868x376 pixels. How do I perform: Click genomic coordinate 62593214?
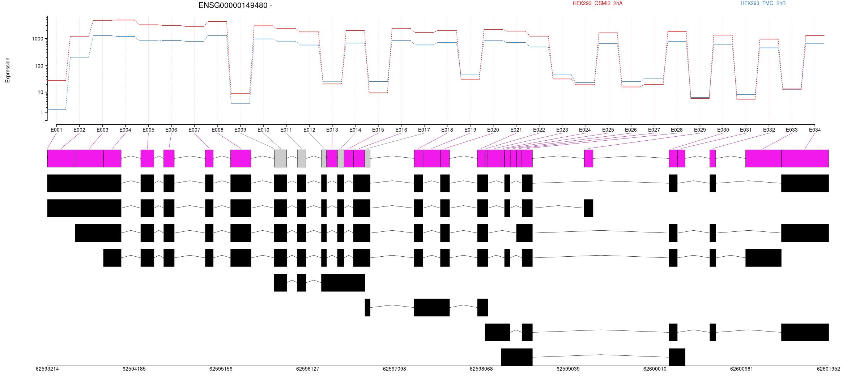(x=47, y=369)
